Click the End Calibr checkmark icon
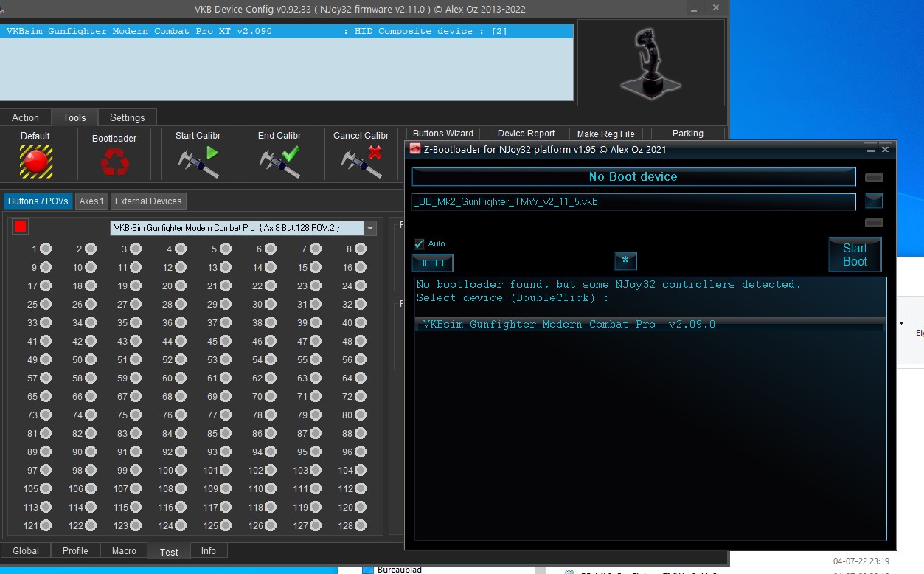Screen dimensions: 924x574 click(279, 162)
